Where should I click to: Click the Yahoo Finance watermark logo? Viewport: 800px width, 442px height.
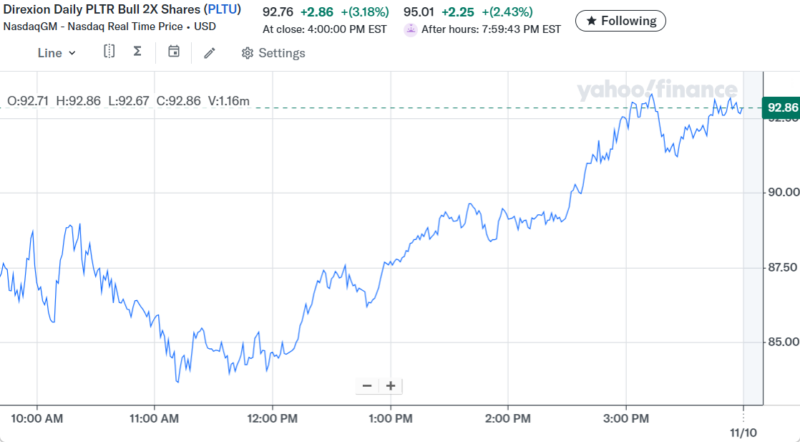[659, 90]
